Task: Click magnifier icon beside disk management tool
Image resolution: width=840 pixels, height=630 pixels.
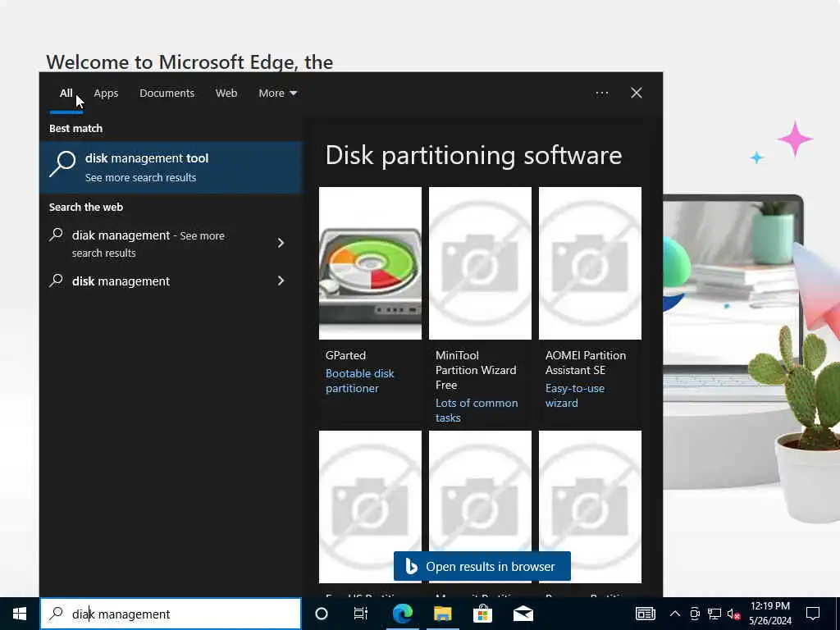Action: click(x=62, y=163)
